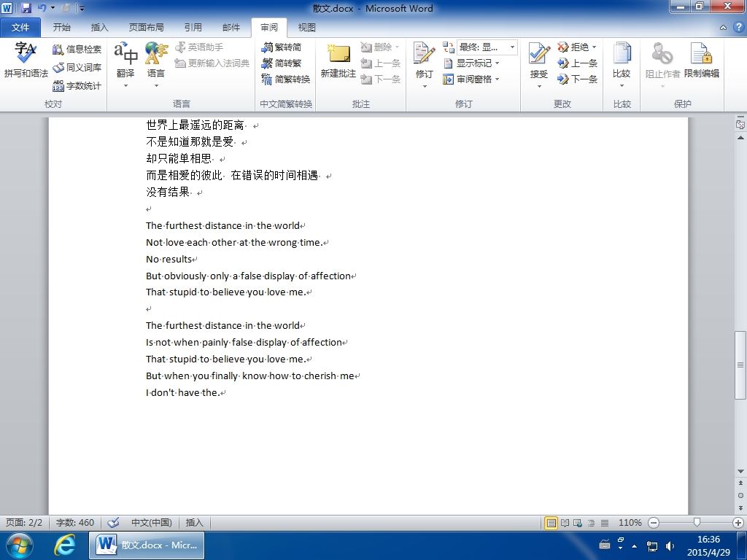Open the 同义词库 thesaurus
Image resolution: width=747 pixels, height=560 pixels.
click(x=77, y=68)
